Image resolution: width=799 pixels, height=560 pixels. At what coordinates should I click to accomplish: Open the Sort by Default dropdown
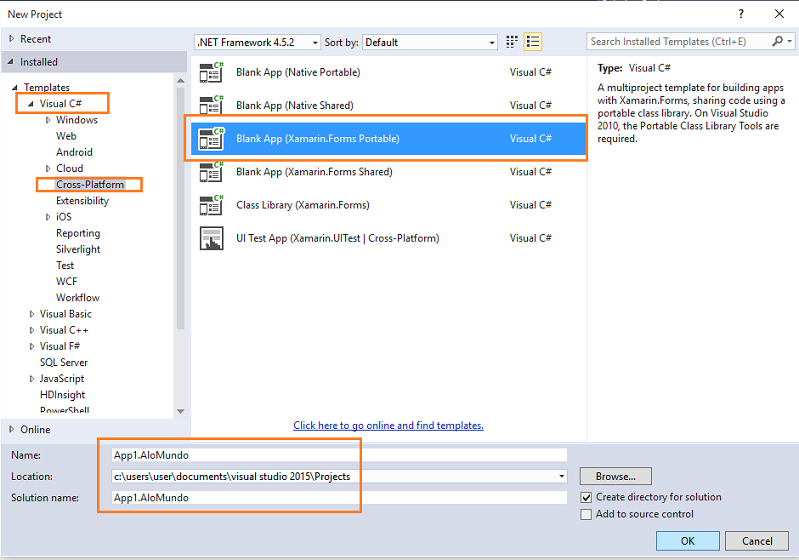click(430, 42)
